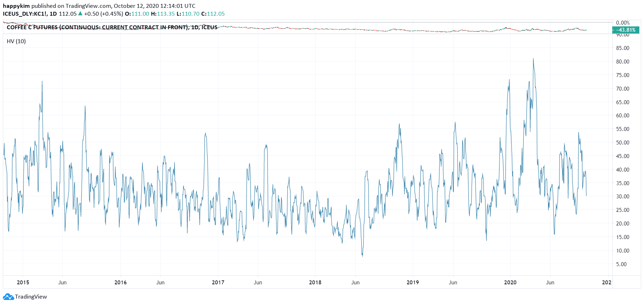This screenshot has height=305, width=644.
Task: Click the 65.00 value on volatility scale
Action: pos(623,102)
